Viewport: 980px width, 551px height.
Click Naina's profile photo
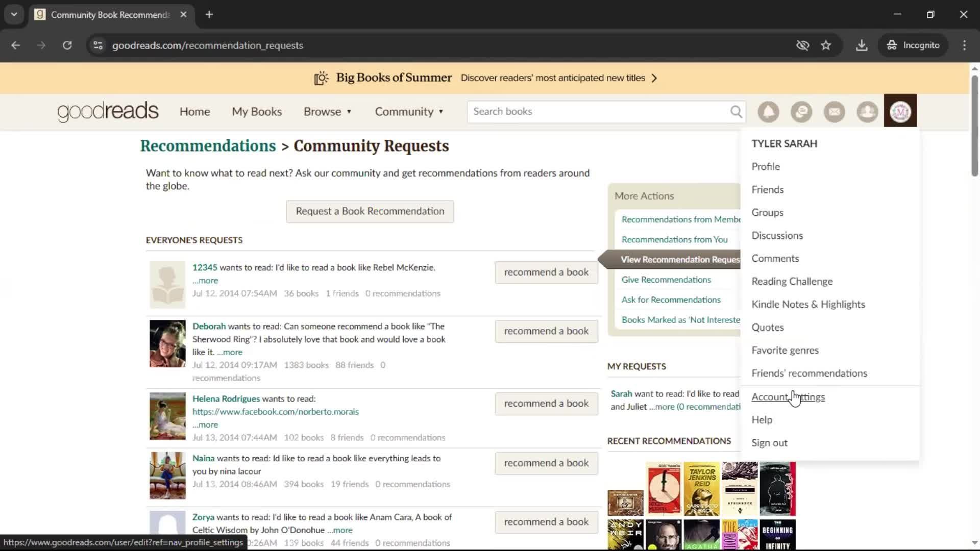tap(167, 475)
